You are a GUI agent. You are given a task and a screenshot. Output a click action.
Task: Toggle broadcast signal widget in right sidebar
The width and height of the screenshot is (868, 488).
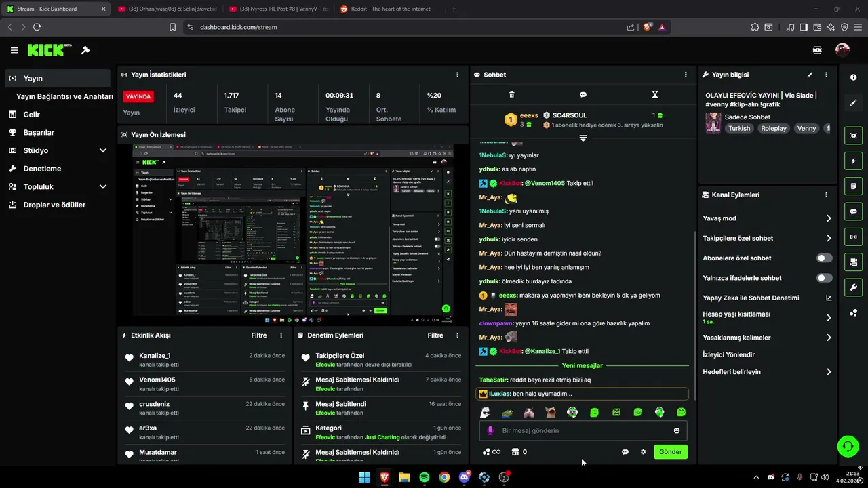pyautogui.click(x=853, y=237)
